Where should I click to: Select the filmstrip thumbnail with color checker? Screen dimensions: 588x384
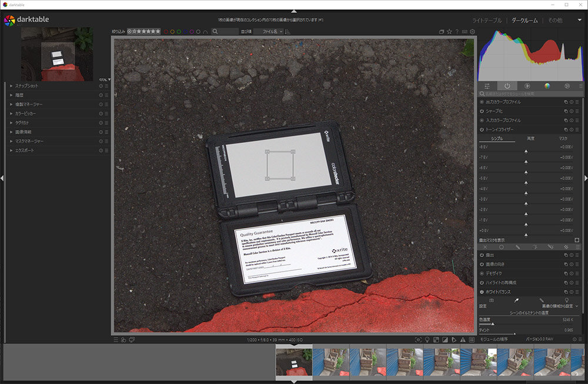tap(294, 362)
